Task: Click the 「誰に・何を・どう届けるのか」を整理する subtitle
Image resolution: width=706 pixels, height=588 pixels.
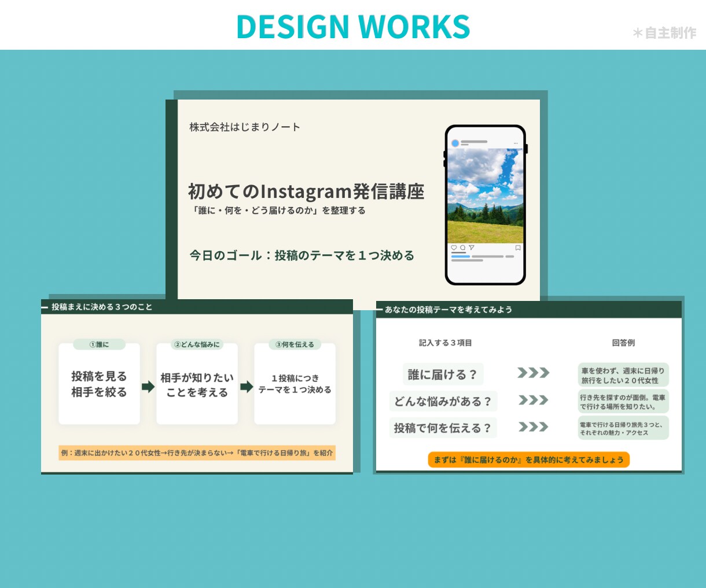Action: click(x=278, y=210)
